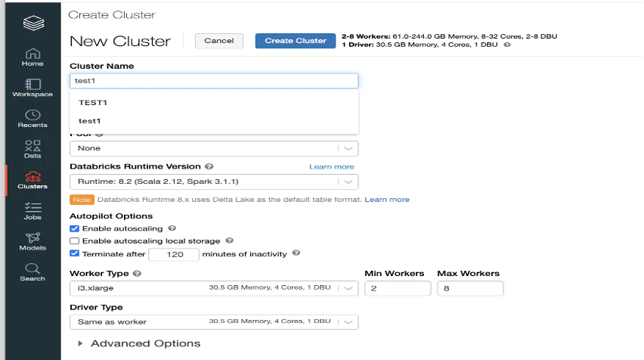Click the Autopilot Options heading
The image size is (644, 360).
pyautogui.click(x=111, y=216)
